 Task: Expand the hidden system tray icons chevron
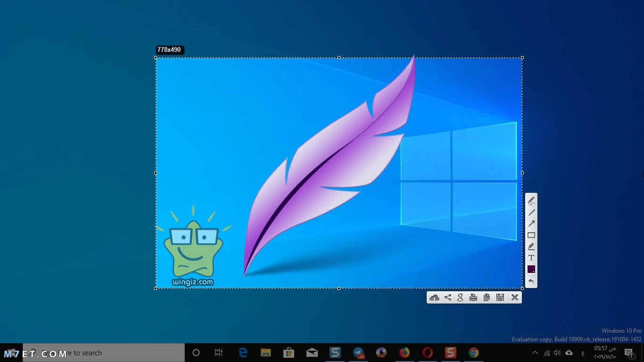pos(535,353)
